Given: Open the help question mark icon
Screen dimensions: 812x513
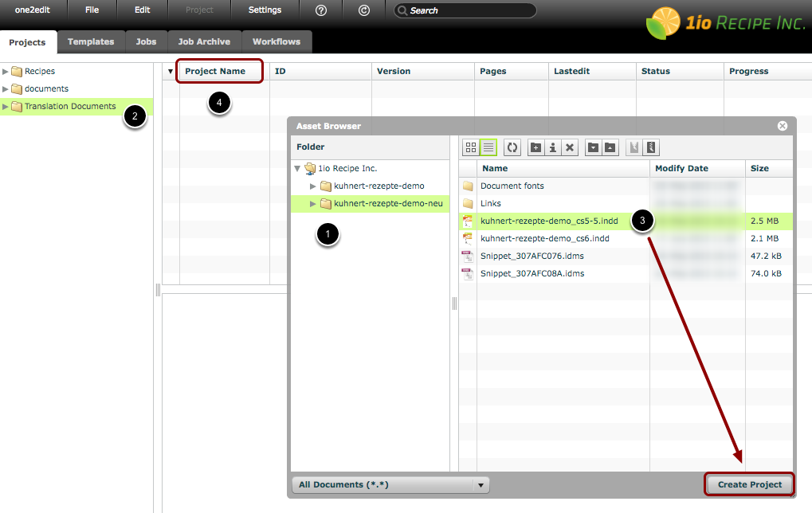Looking at the screenshot, I should pos(321,10).
